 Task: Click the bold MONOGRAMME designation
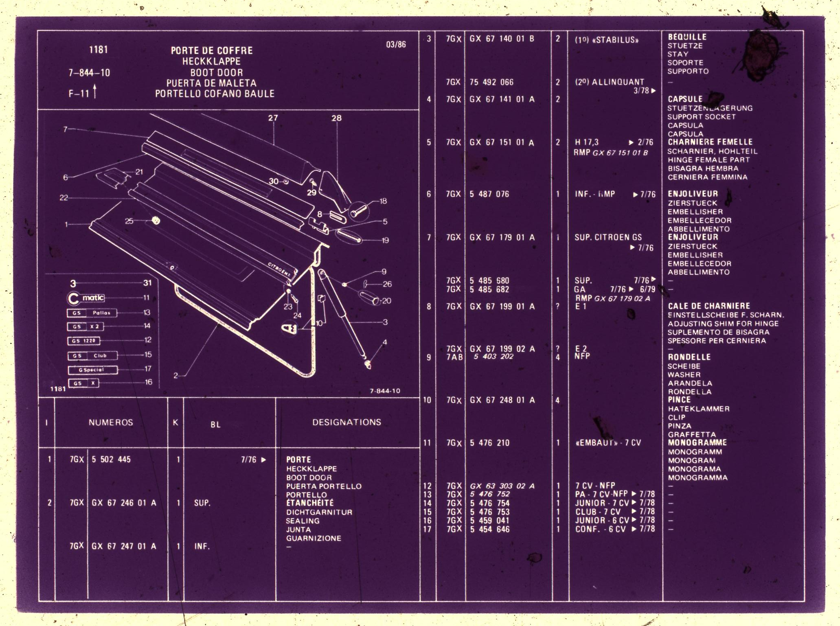coord(697,442)
